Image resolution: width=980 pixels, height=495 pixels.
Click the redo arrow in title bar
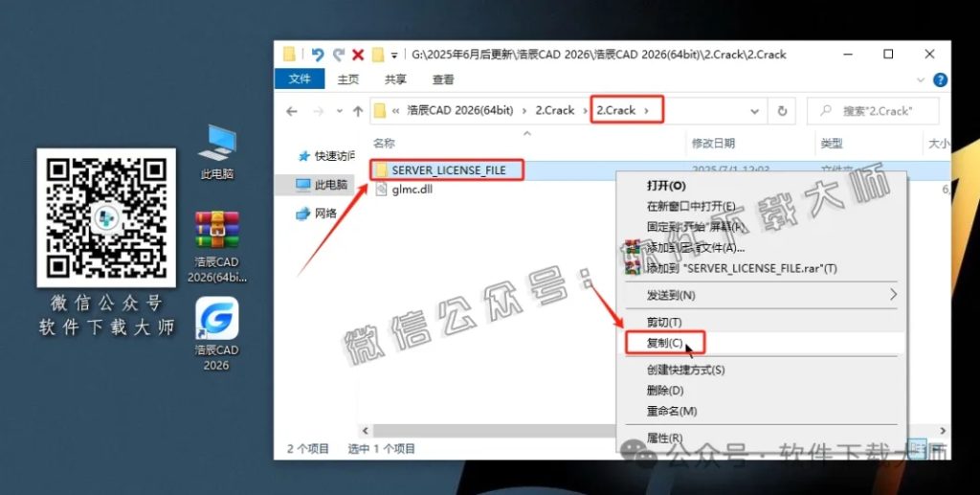click(338, 55)
